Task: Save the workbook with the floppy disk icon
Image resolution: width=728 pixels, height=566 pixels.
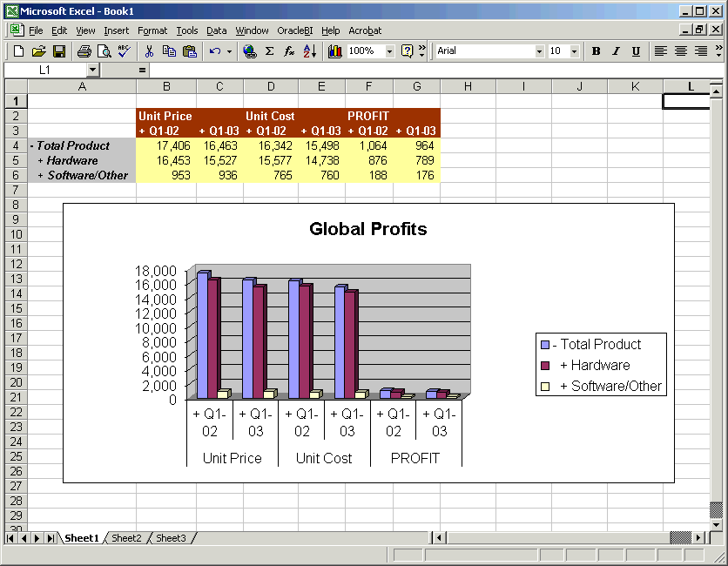Action: 59,51
